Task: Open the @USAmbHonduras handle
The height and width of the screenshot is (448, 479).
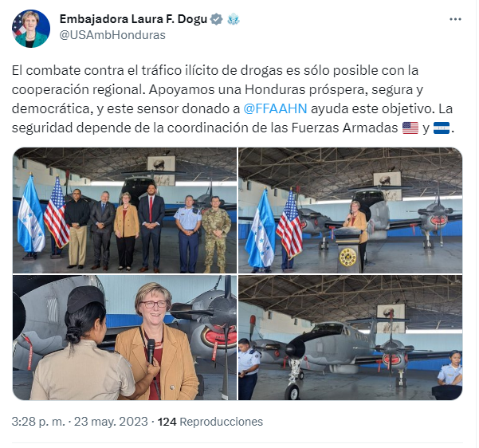Action: click(x=112, y=35)
